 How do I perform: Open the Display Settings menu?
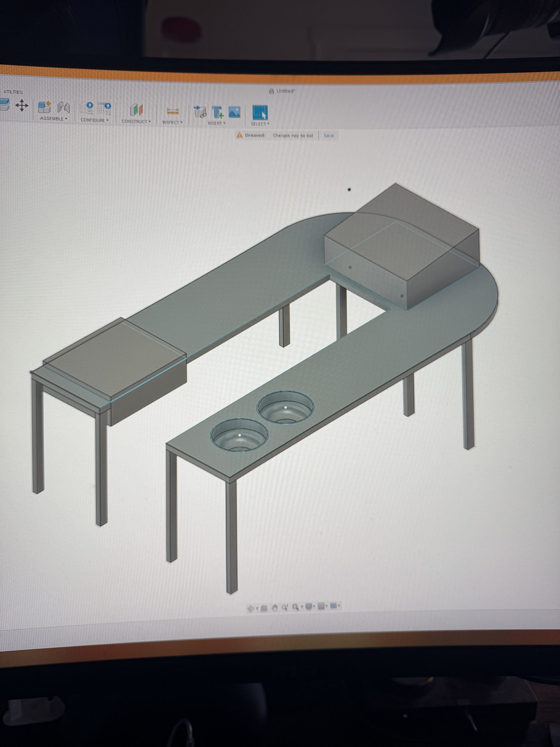tap(309, 607)
